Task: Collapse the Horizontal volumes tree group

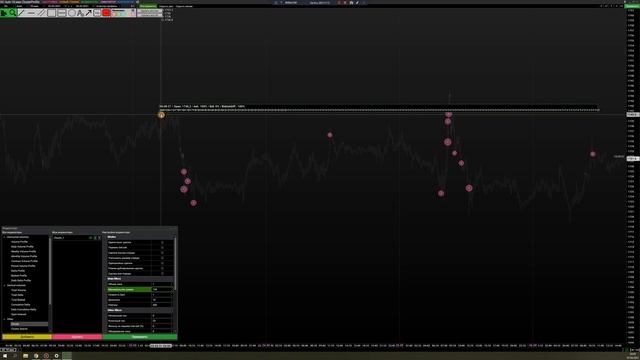Action: [x=4, y=237]
